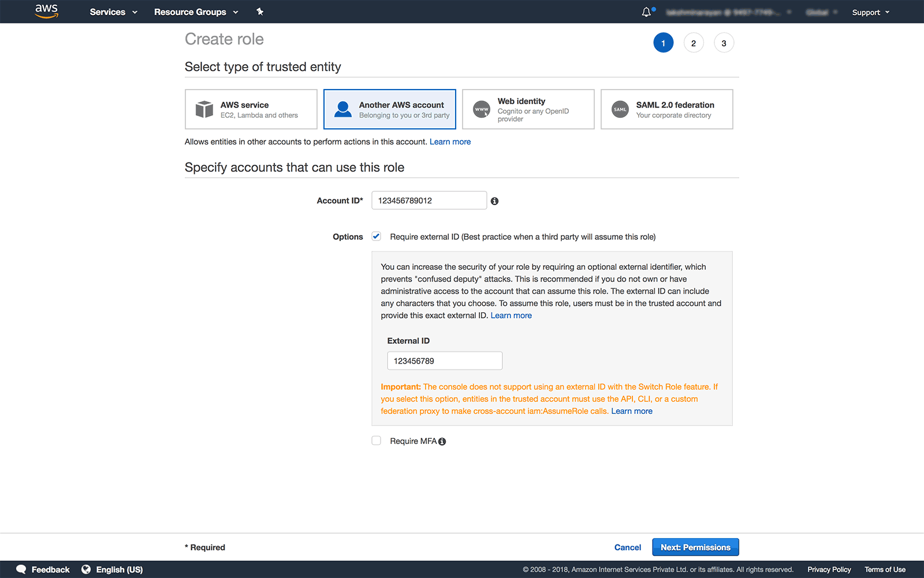924x578 pixels.
Task: Open the notifications bell
Action: coord(646,12)
